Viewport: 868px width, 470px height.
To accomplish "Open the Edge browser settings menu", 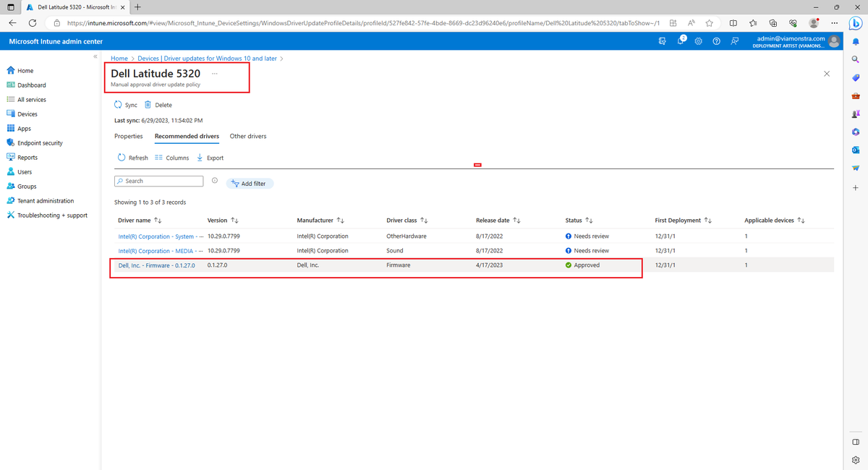I will pyautogui.click(x=834, y=23).
